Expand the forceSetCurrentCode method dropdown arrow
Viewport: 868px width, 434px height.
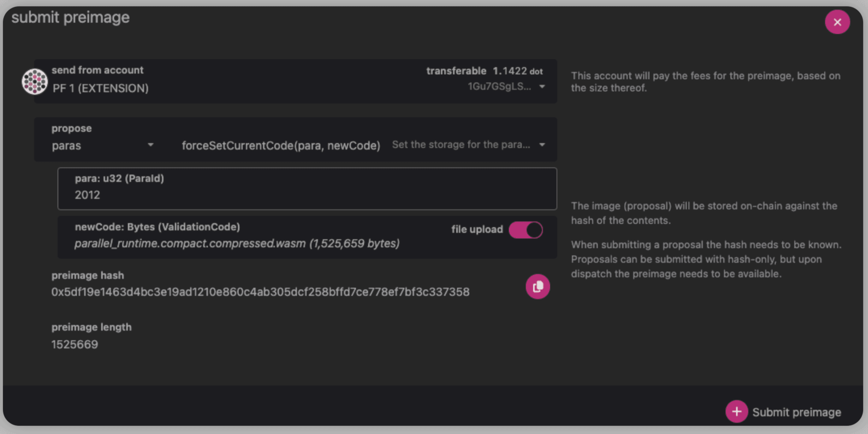(x=542, y=145)
